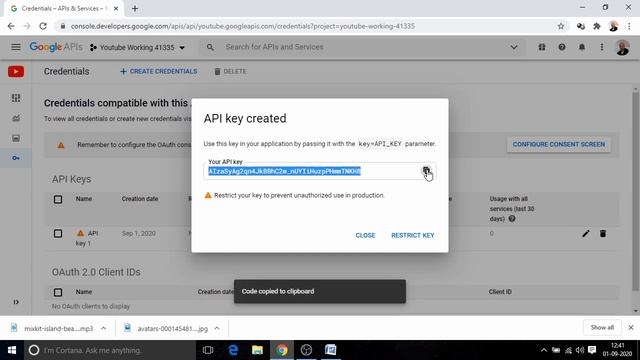
Task: Click CONFIGURE CONSENT SCREEN button
Action: (x=559, y=144)
